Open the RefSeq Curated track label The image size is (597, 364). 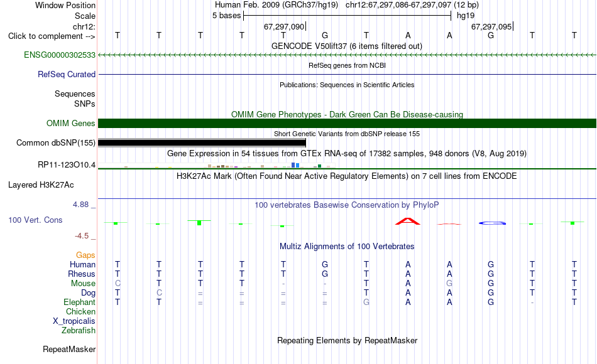(x=66, y=74)
